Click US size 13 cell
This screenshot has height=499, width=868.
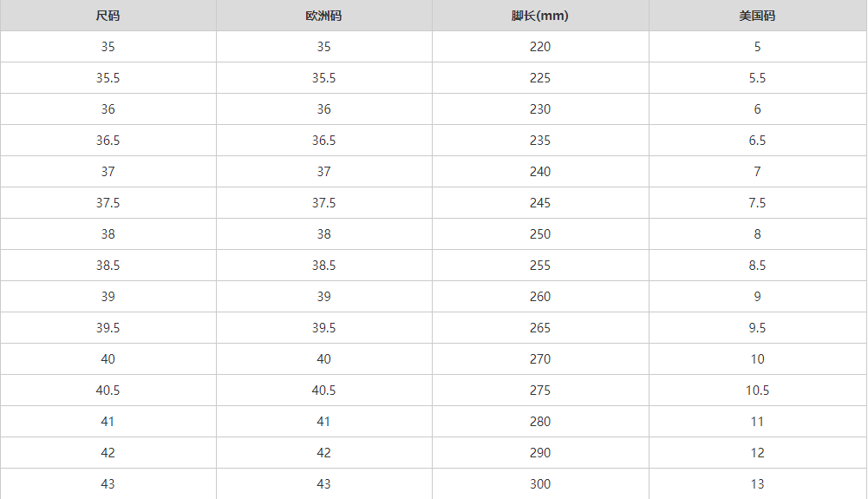tap(757, 484)
